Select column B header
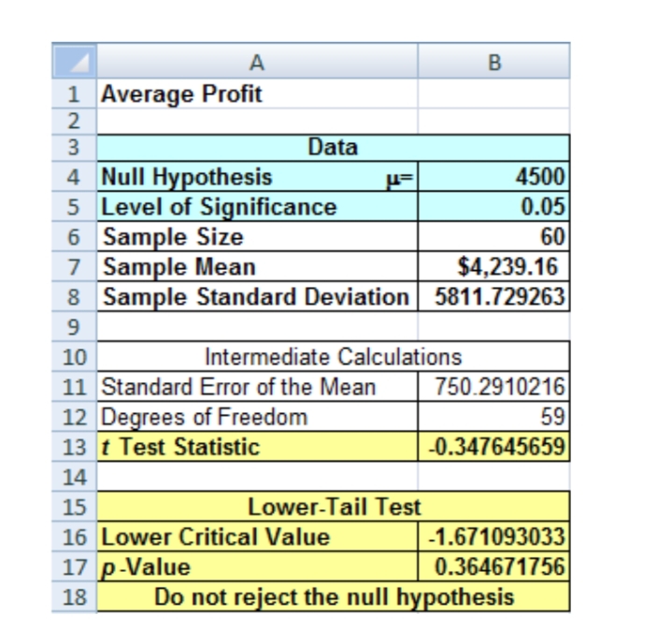The image size is (672, 641). (493, 63)
